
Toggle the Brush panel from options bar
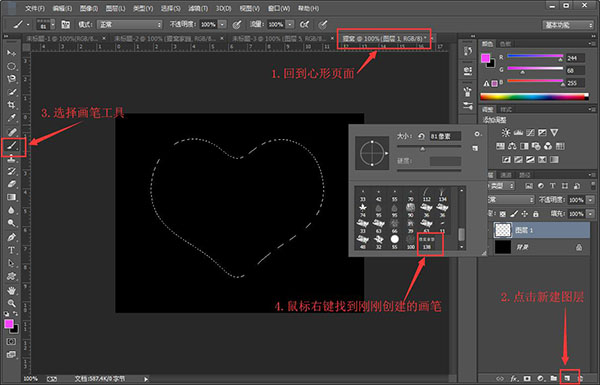66,24
